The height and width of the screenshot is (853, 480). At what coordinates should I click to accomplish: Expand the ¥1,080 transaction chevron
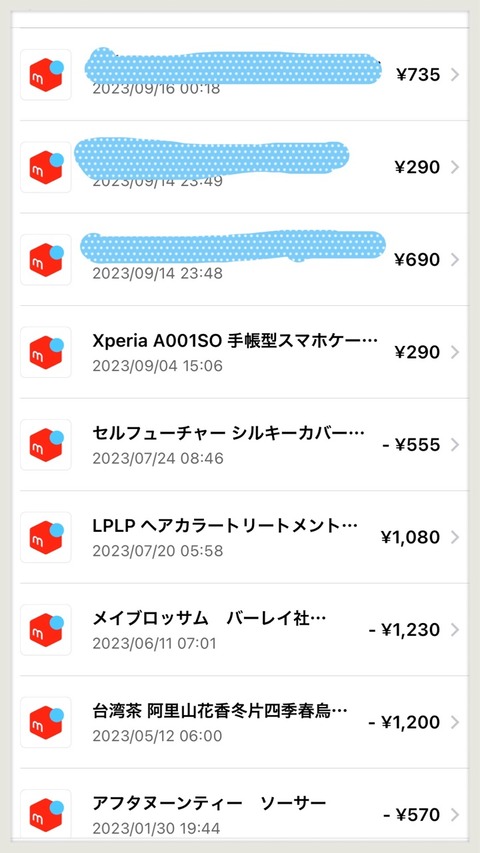pyautogui.click(x=455, y=537)
